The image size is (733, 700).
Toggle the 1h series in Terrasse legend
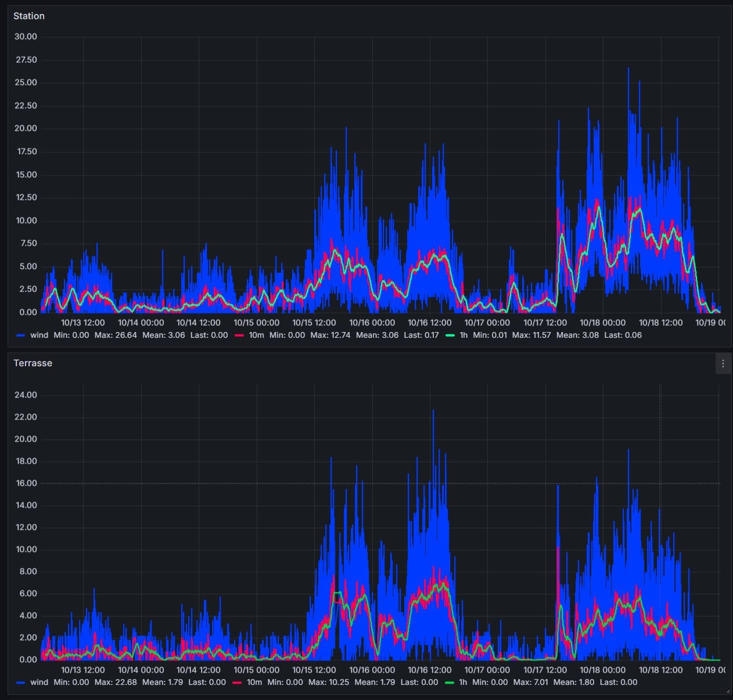[x=462, y=682]
